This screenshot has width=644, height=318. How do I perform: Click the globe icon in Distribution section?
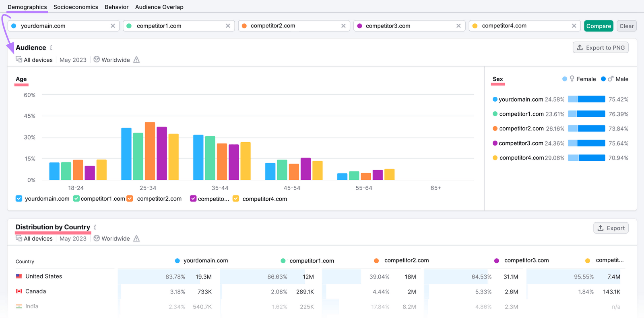[x=97, y=238]
